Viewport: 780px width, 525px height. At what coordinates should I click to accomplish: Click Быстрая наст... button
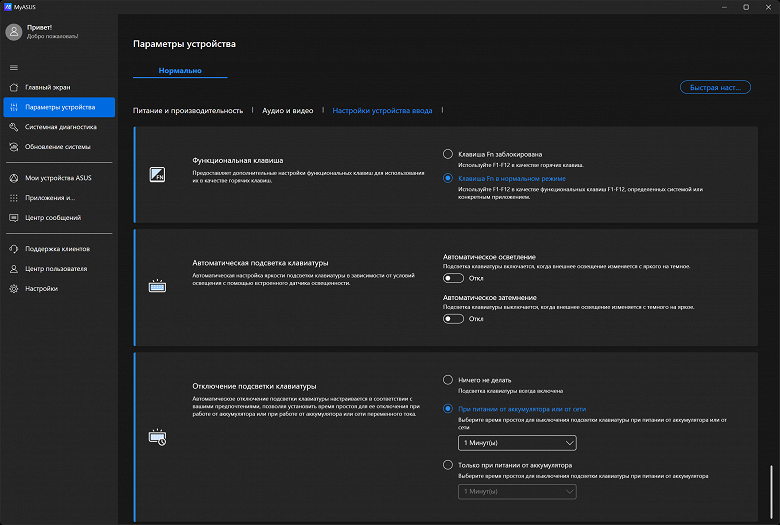tap(715, 87)
